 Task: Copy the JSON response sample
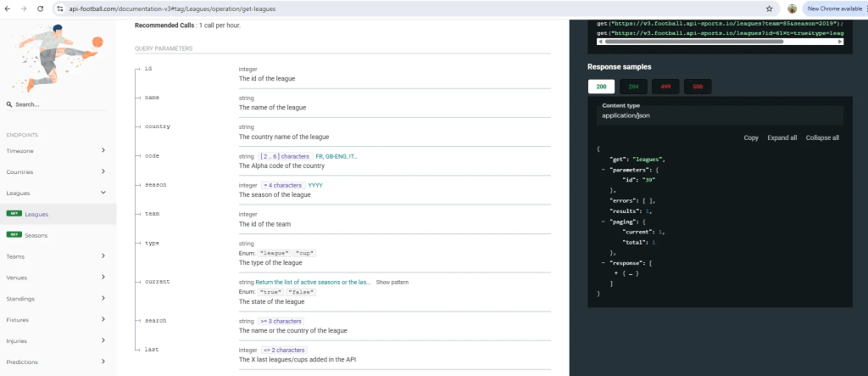[x=750, y=137]
